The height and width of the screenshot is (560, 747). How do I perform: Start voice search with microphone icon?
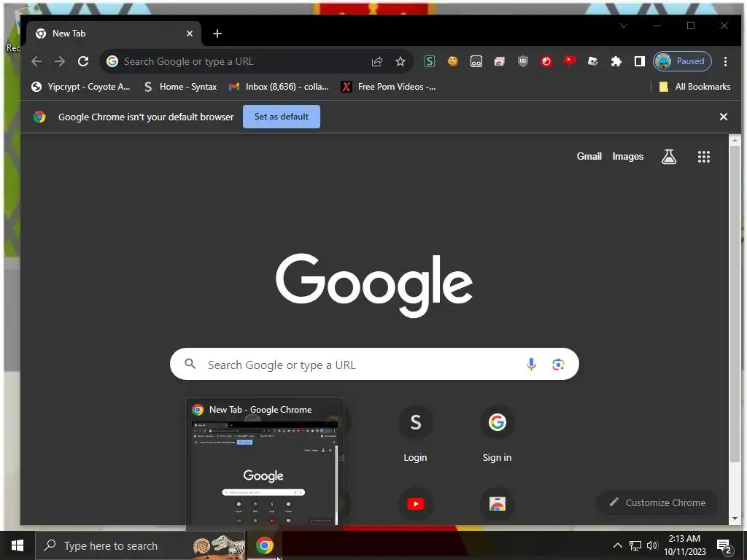coord(531,365)
